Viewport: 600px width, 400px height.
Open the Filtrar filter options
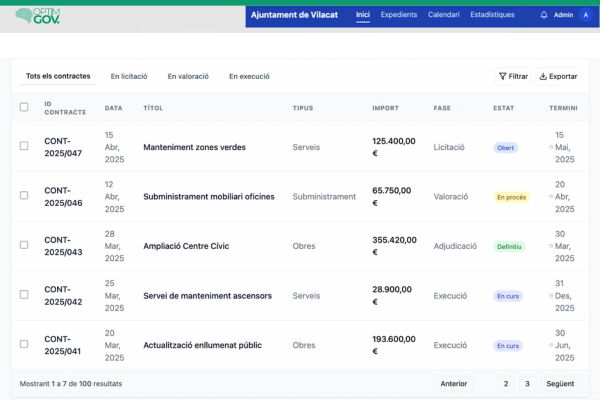coord(513,76)
